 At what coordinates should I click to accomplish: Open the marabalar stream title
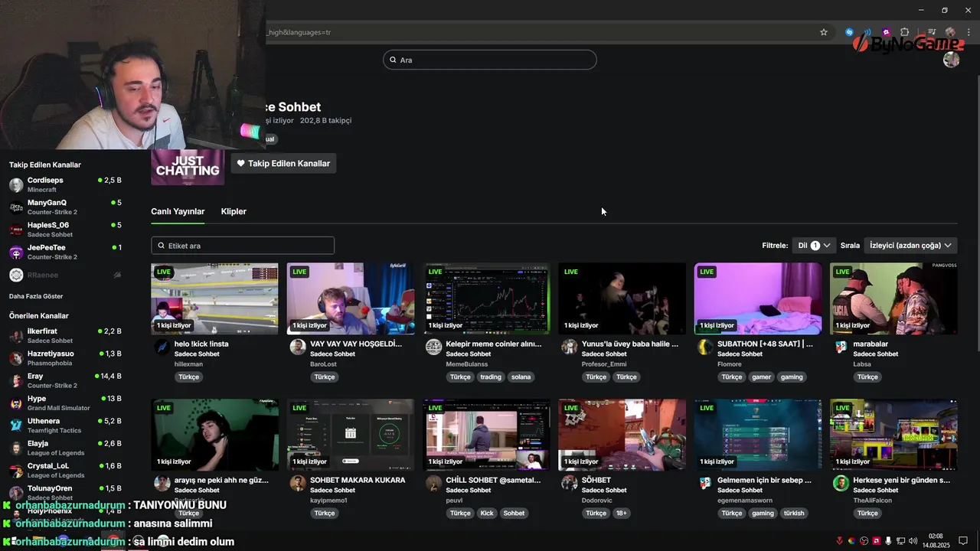click(x=871, y=344)
